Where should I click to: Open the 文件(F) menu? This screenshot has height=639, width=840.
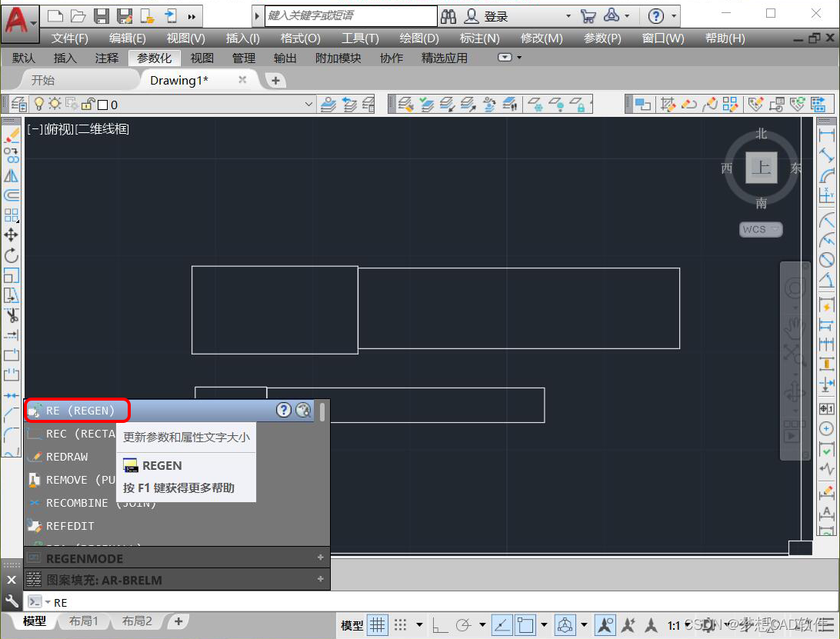70,38
